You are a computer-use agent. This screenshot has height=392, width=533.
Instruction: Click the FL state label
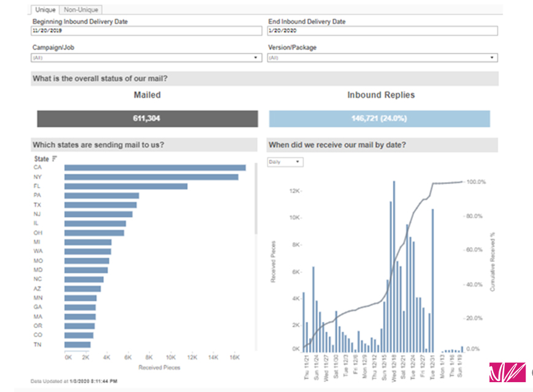[37, 186]
